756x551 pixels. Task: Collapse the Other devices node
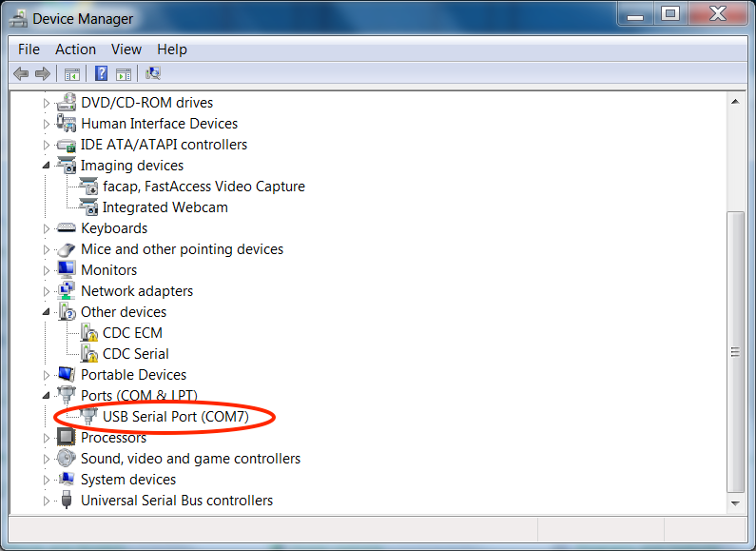point(47,312)
